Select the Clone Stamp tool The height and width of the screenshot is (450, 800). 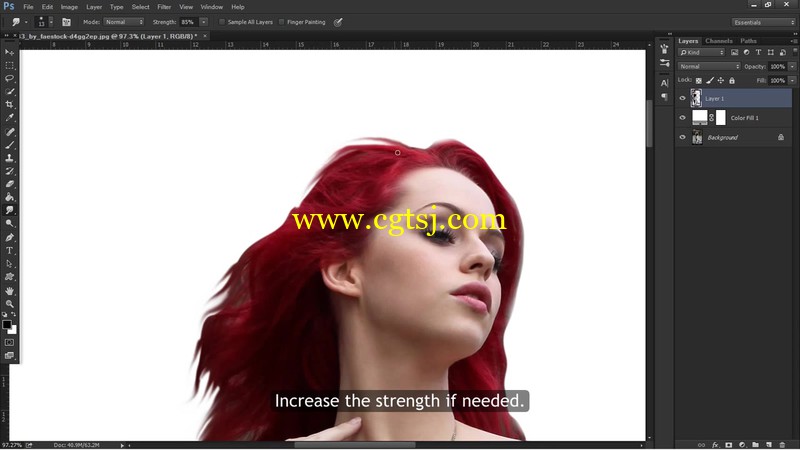9,158
